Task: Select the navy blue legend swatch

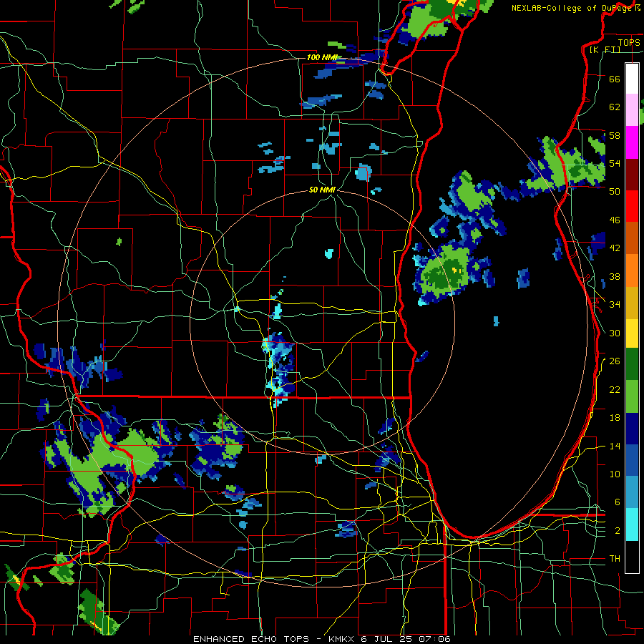Action: pos(632,429)
